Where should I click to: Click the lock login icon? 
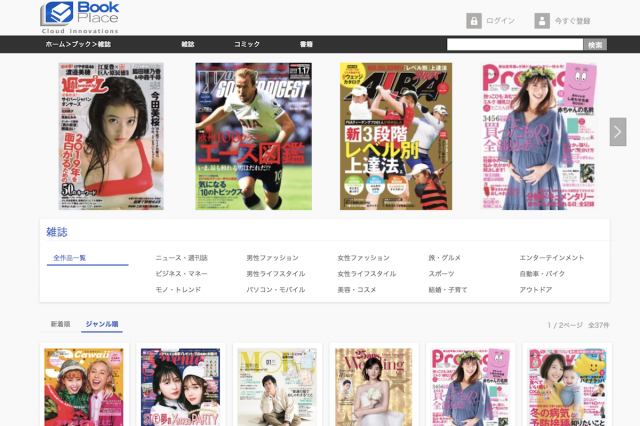point(474,21)
